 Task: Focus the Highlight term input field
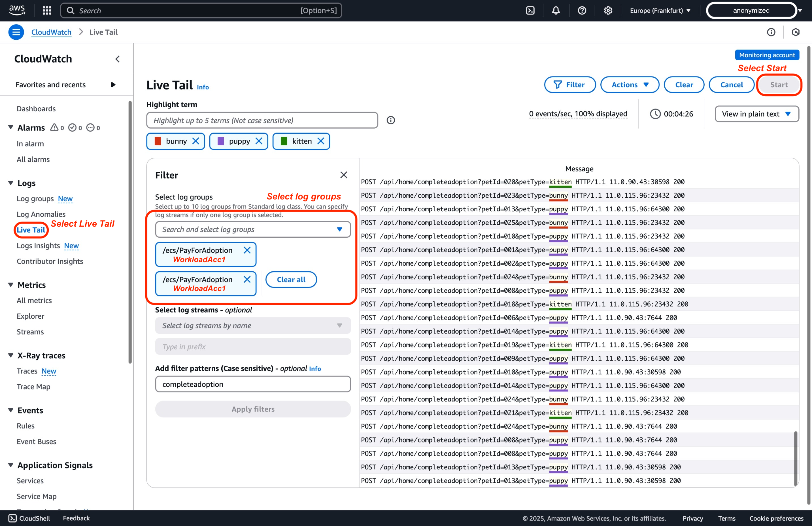tap(262, 120)
